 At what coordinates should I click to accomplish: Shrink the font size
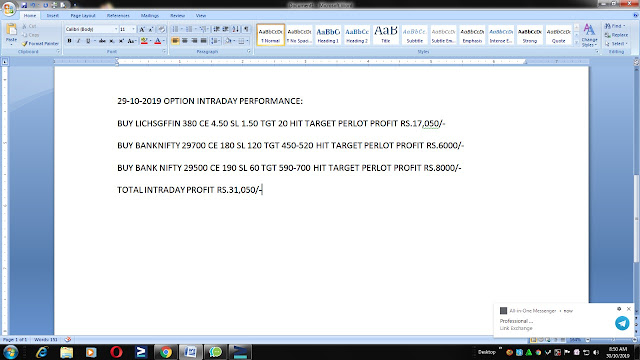(151, 29)
